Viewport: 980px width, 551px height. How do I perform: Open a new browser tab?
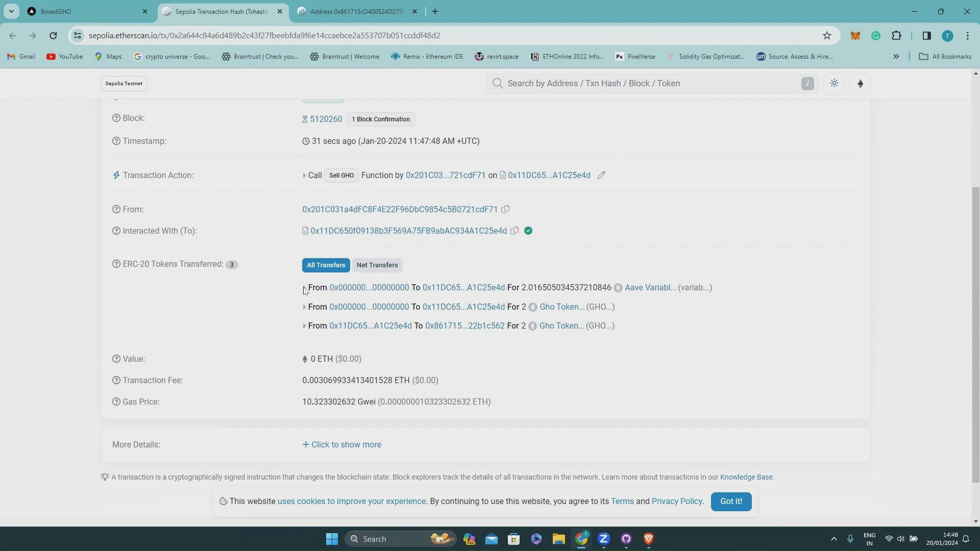pos(435,11)
